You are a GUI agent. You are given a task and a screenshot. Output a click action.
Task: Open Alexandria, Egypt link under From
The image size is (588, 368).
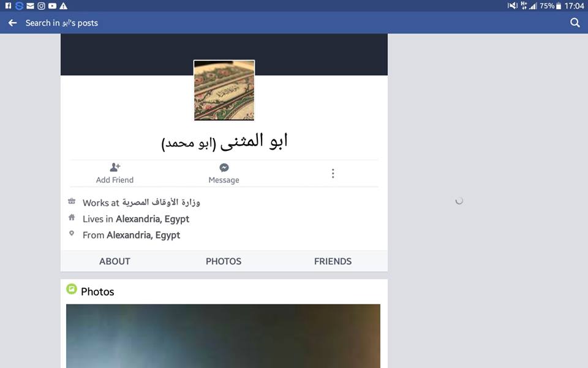[143, 235]
